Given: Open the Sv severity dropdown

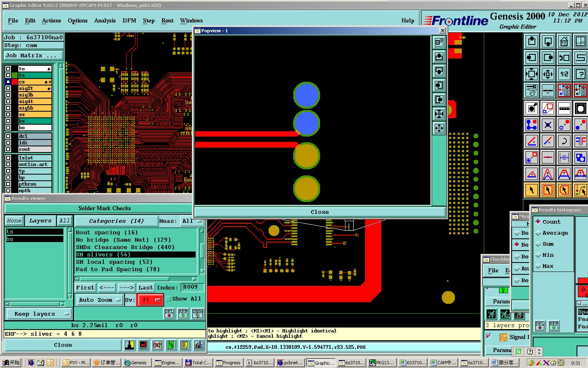Looking at the screenshot, I should [x=151, y=300].
